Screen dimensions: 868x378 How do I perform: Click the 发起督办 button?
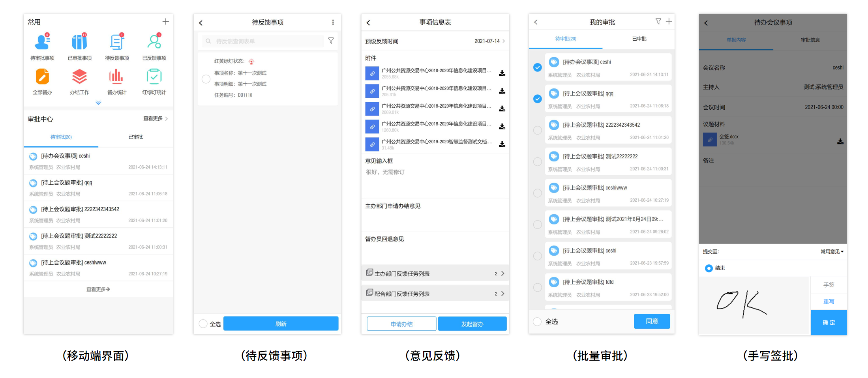472,324
